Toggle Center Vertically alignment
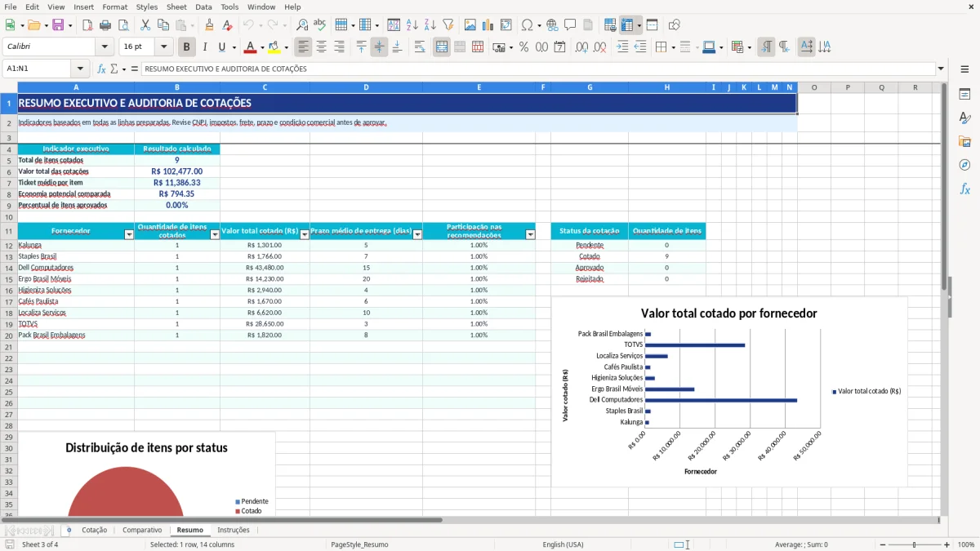This screenshot has width=980, height=551. [x=380, y=47]
